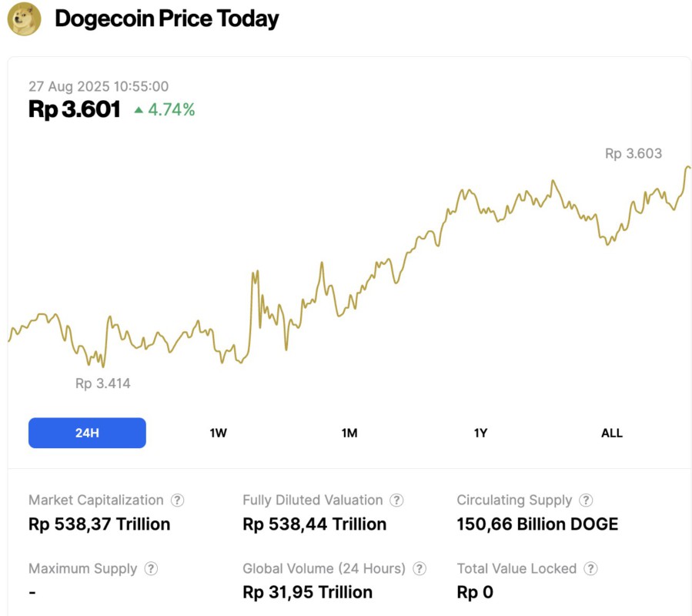Viewport: 692px width, 616px height.
Task: Click the Dogecoin Price Today heading
Action: pyautogui.click(x=166, y=18)
